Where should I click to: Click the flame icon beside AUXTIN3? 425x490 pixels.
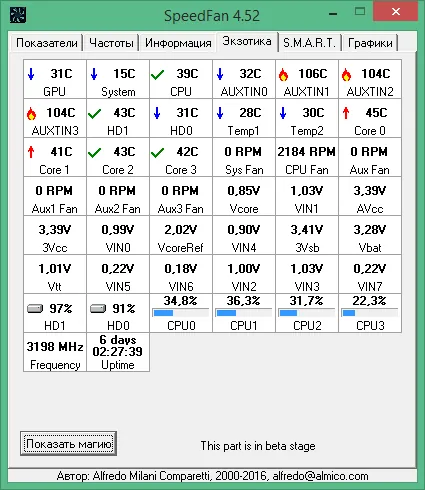click(x=31, y=114)
